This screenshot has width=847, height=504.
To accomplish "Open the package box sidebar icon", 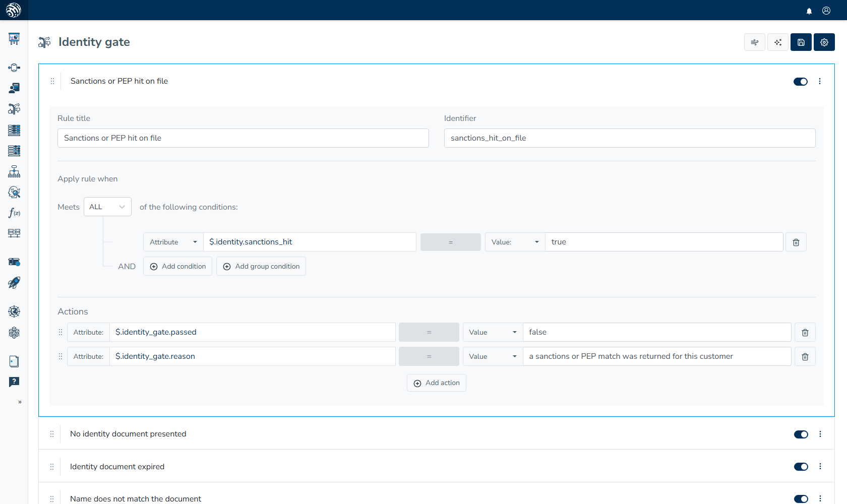I will [14, 262].
